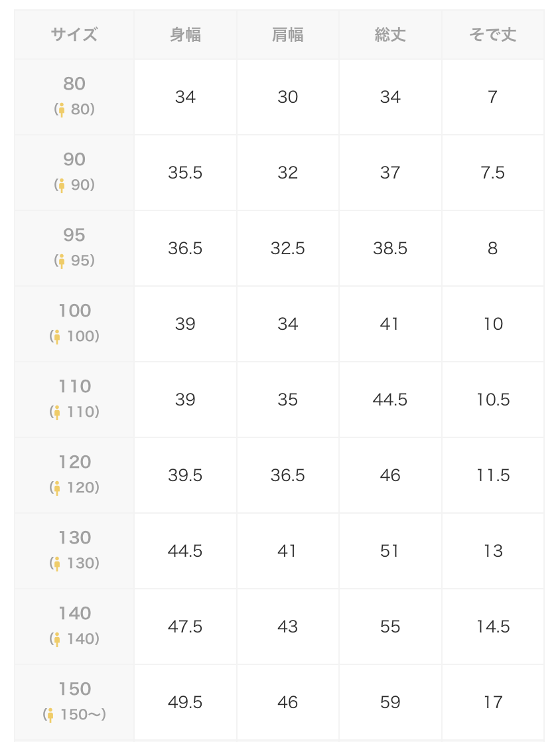Click the yellow person icon beside 130
Viewport: 560px width, 742px height.
[57, 564]
